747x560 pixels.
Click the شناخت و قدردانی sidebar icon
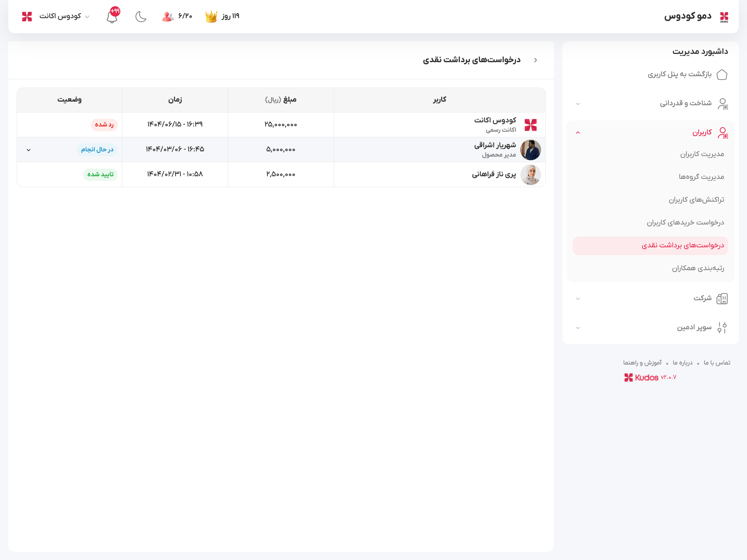pos(722,104)
